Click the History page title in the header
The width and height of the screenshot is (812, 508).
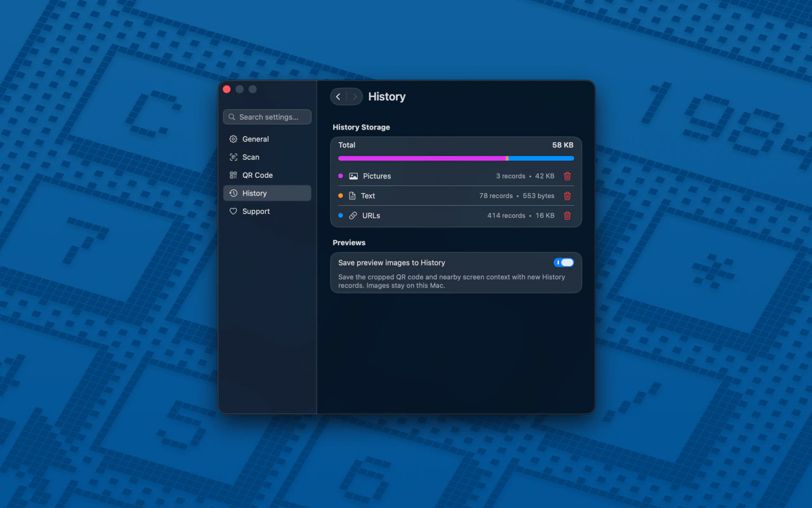click(387, 97)
